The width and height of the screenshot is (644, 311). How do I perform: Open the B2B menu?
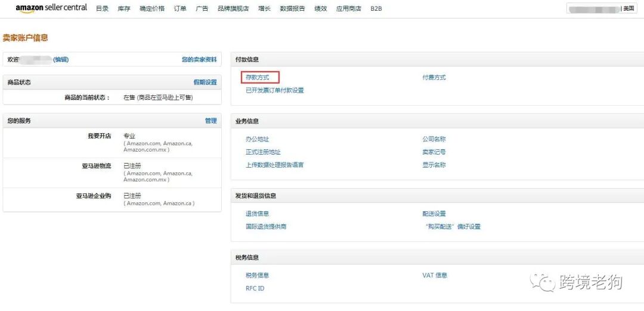click(x=376, y=8)
